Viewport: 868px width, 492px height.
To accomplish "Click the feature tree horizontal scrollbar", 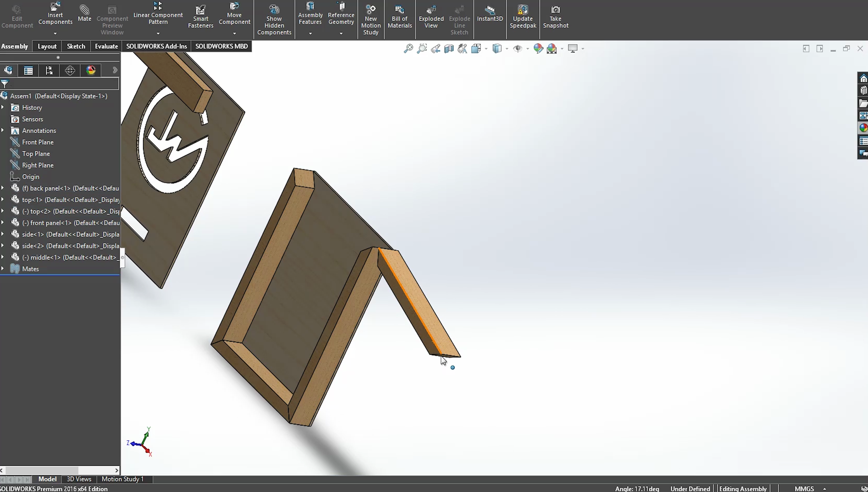I will [42, 470].
